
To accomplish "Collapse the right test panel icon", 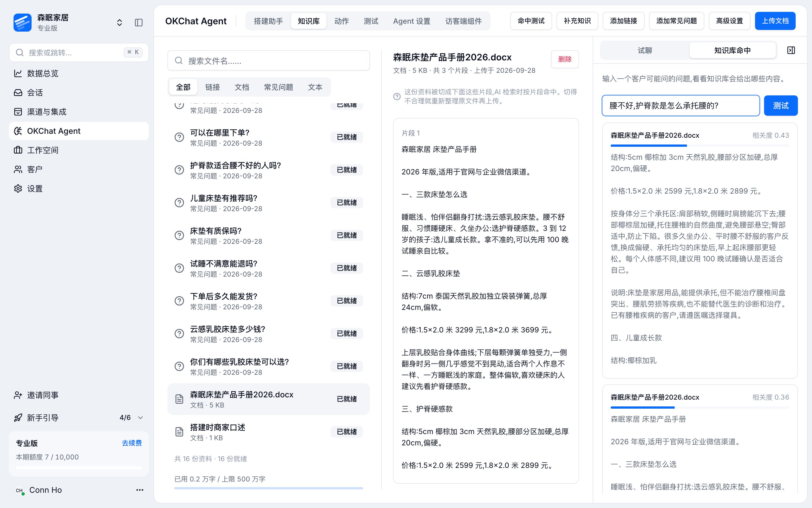I will coord(791,51).
